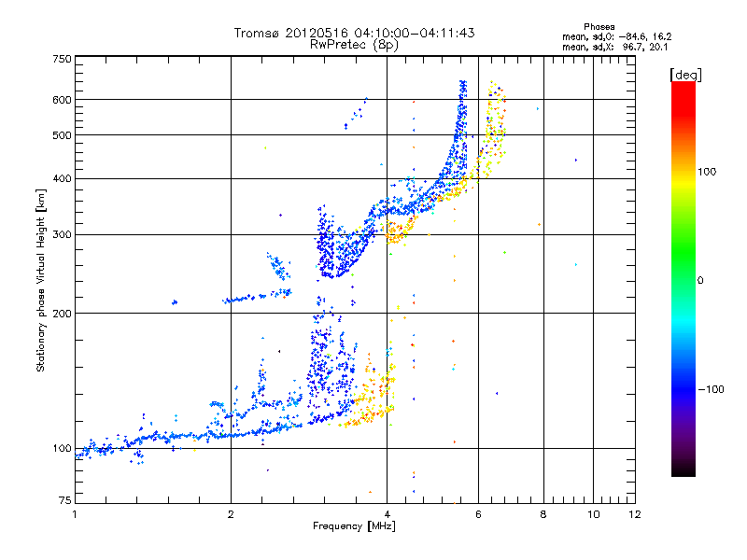Click the '75' height axis tick label
Image resolution: width=747 pixels, height=560 pixels.
(x=65, y=500)
